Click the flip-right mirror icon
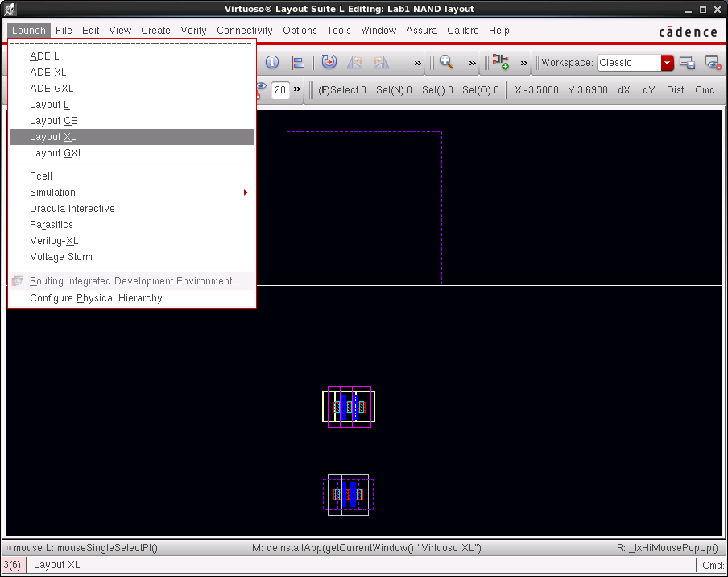The image size is (728, 577). coord(381,62)
